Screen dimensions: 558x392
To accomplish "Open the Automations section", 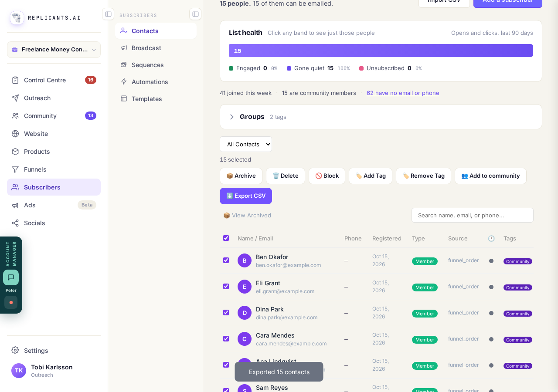I will (156, 82).
